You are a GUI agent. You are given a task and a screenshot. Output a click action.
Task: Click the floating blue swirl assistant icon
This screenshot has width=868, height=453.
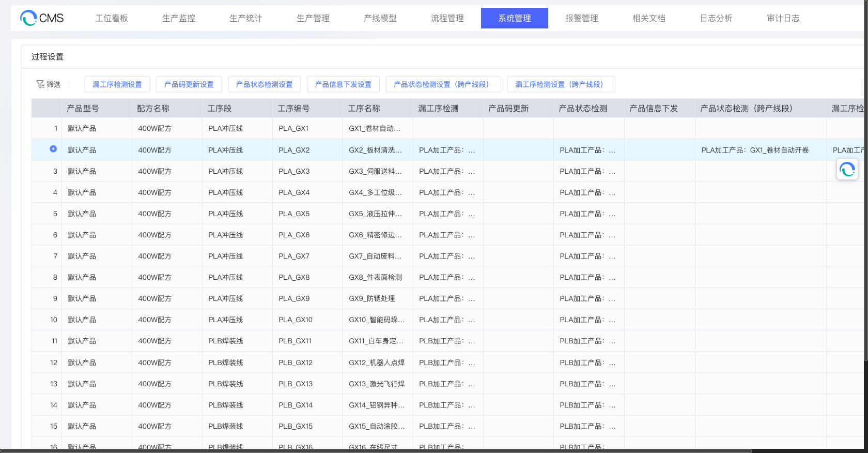tap(847, 169)
